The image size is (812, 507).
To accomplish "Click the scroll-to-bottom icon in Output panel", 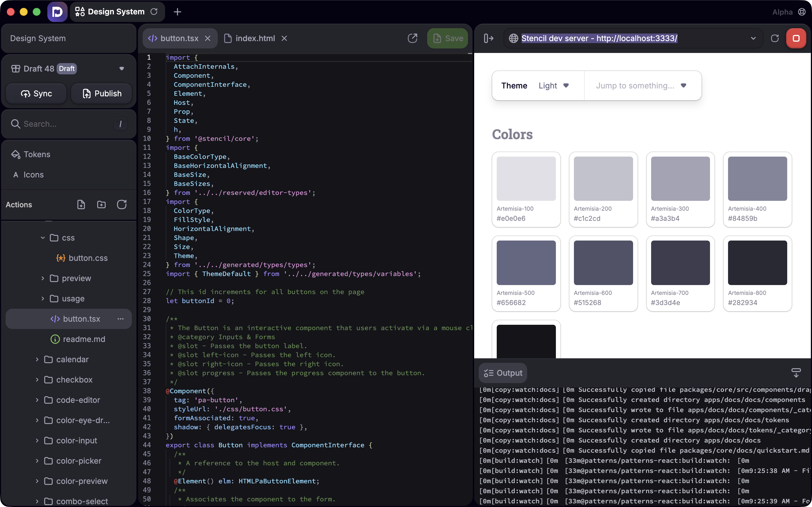I will (796, 373).
